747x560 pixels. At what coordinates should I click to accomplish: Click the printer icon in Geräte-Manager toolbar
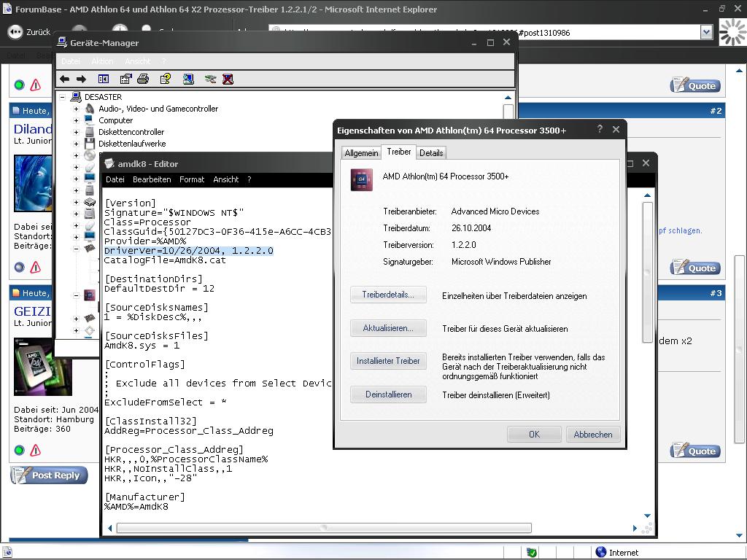[143, 79]
